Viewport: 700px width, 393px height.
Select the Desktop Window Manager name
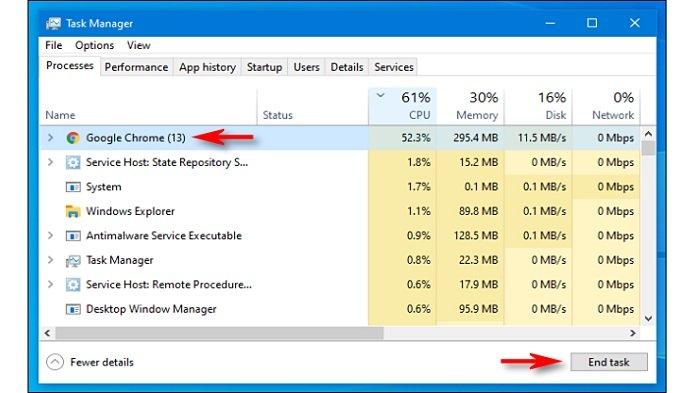click(x=151, y=309)
